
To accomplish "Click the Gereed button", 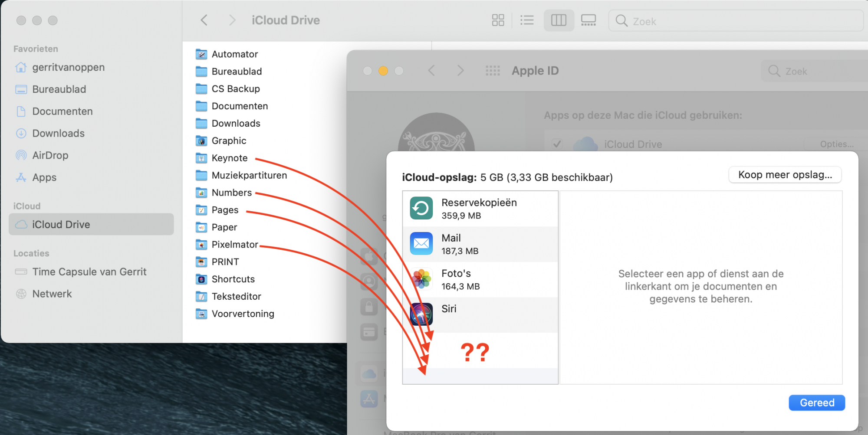I will click(x=817, y=402).
